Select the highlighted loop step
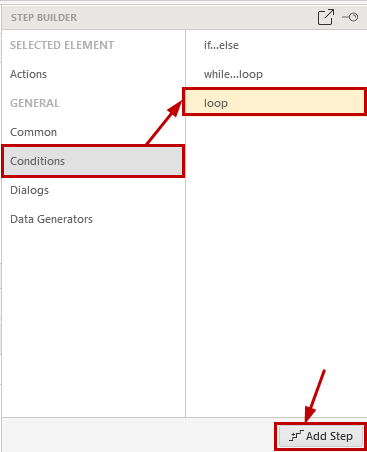The image size is (367, 452). coord(276,103)
